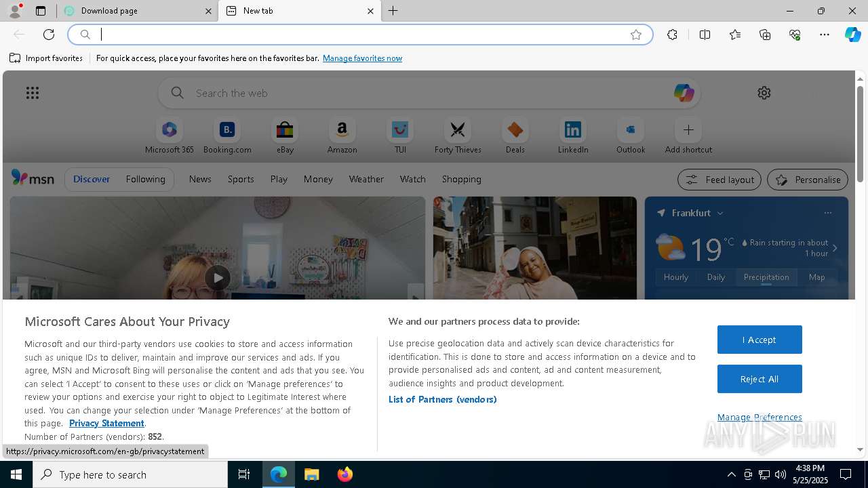Image resolution: width=868 pixels, height=488 pixels.
Task: Open Copilot icon in search box
Action: [684, 93]
